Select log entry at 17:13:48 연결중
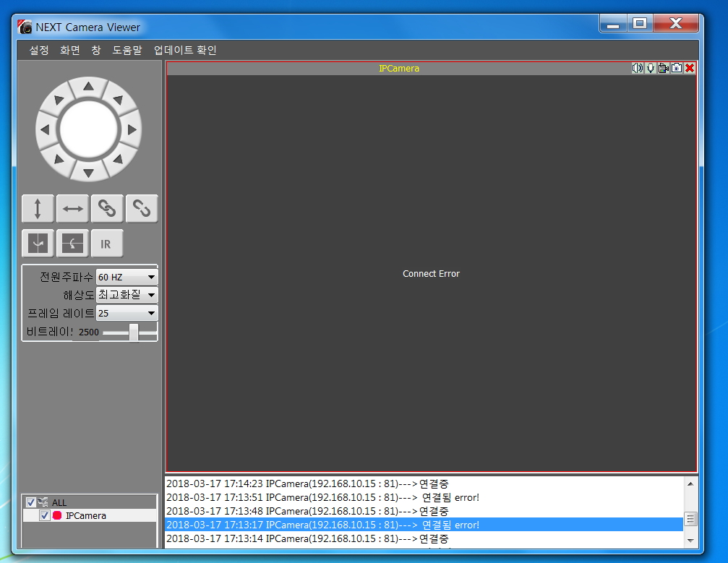The image size is (728, 563). (x=424, y=511)
